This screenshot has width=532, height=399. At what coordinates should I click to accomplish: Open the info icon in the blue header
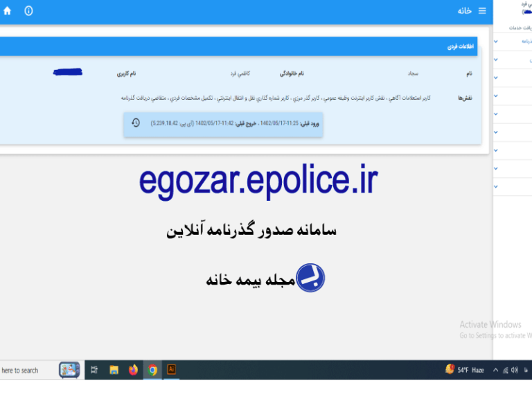28,11
